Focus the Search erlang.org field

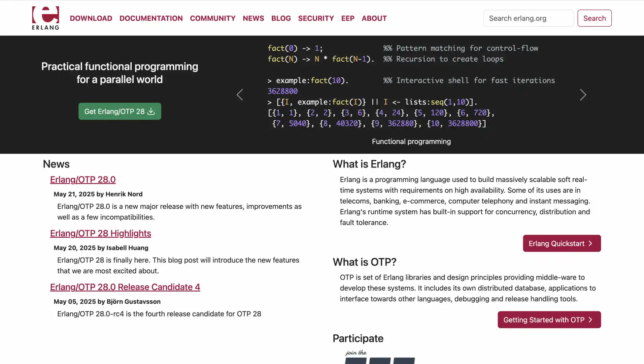(528, 18)
